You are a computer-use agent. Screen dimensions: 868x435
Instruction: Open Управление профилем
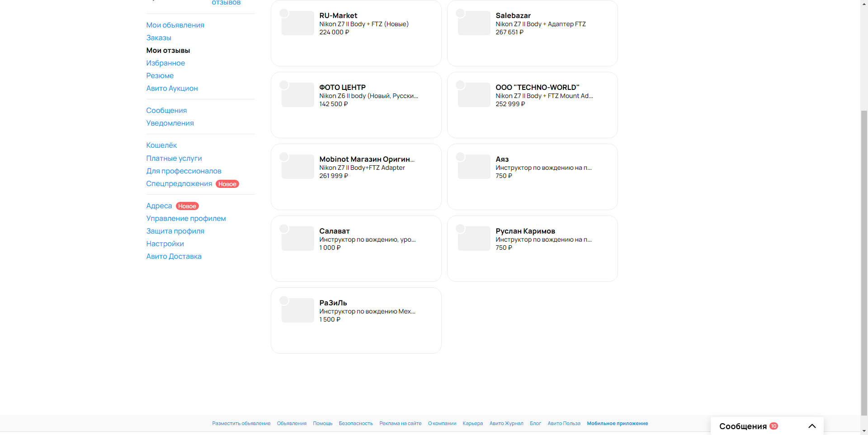tap(186, 218)
